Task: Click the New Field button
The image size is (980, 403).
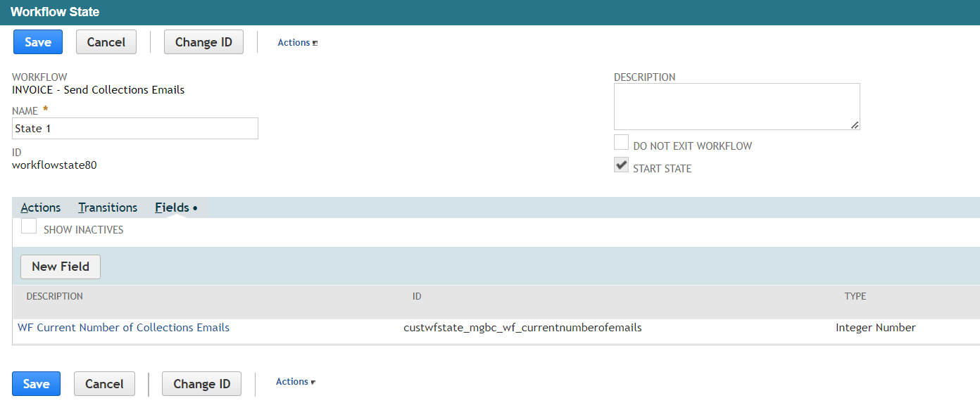Action: pos(61,267)
